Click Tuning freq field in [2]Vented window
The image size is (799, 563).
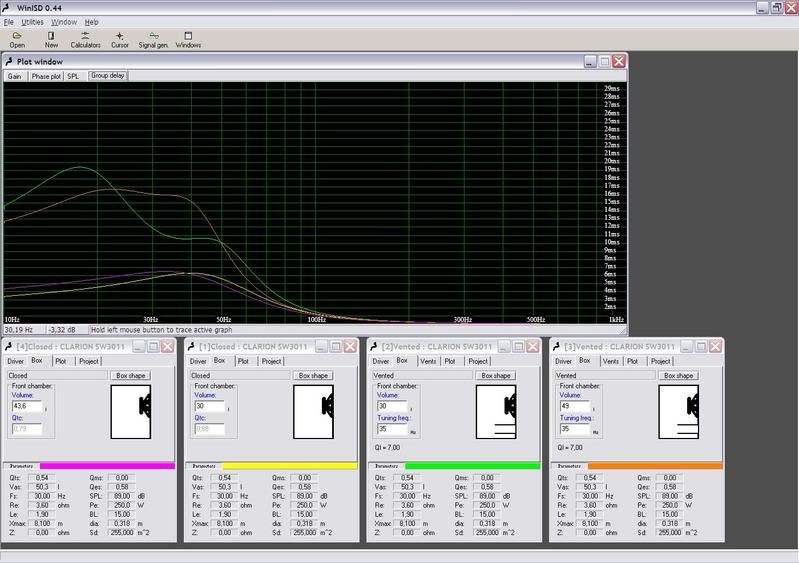[x=392, y=429]
